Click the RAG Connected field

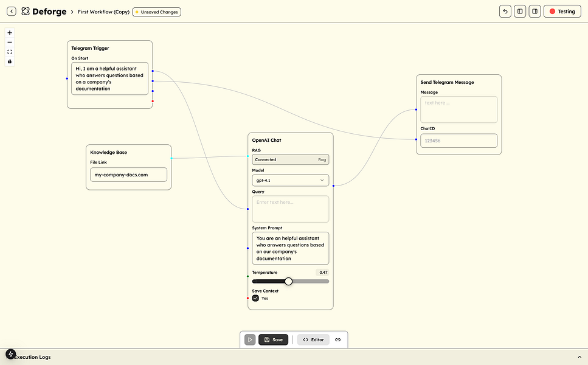[x=290, y=159]
